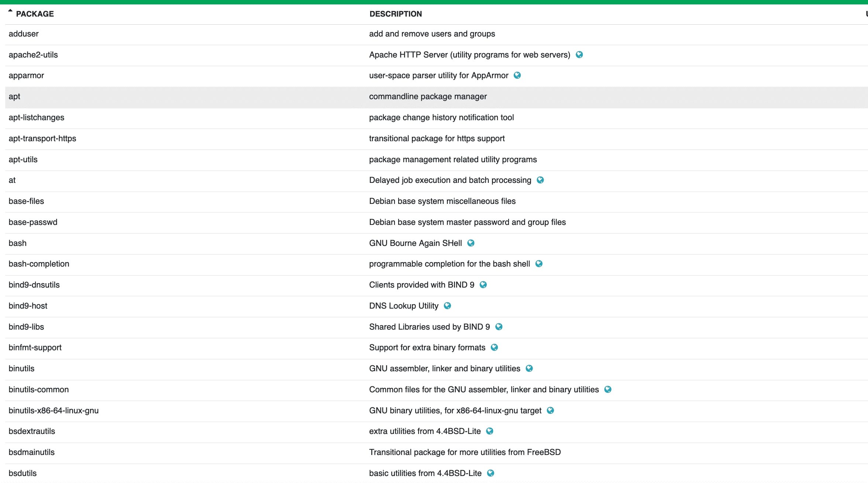Toggle sort arrow on the PACKAGE column
The width and height of the screenshot is (868, 483).
click(10, 11)
